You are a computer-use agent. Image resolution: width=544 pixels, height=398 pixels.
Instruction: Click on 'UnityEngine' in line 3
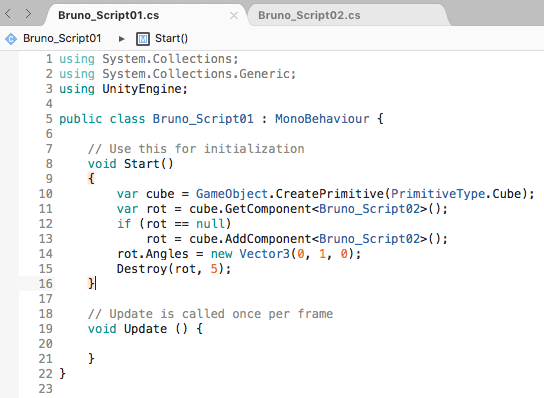tap(142, 89)
